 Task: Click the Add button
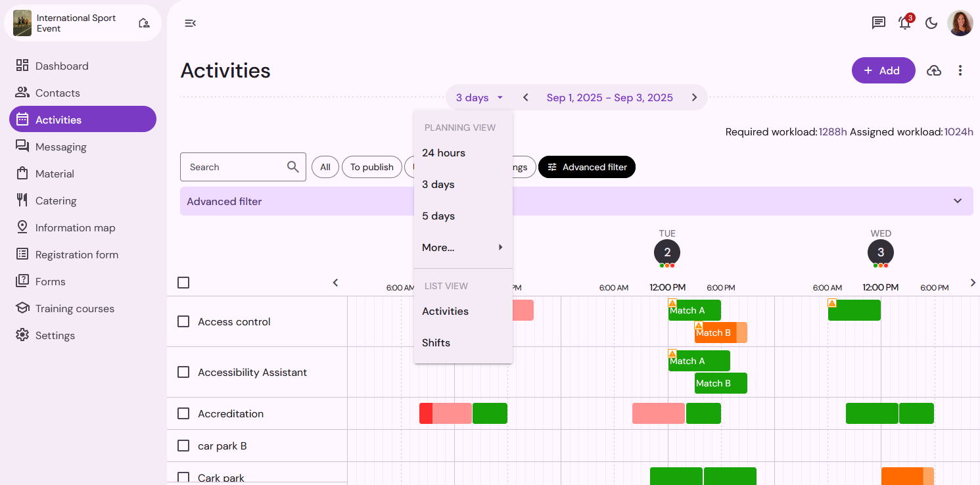883,70
